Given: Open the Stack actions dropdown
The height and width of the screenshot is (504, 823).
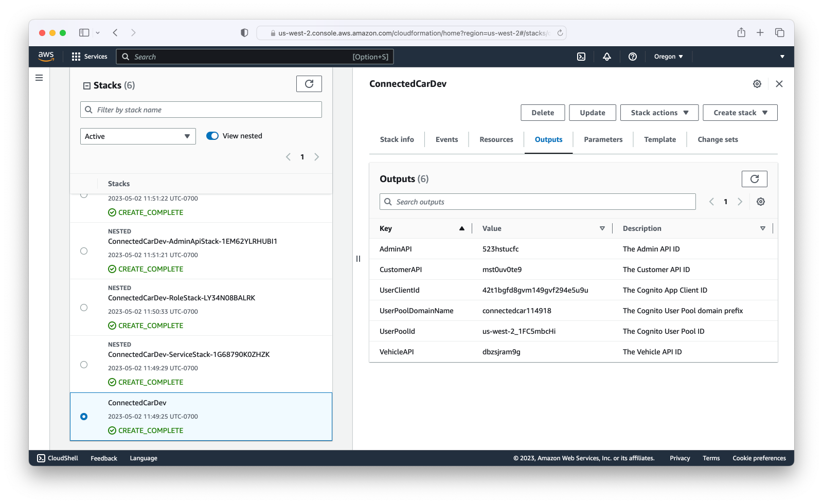Looking at the screenshot, I should (659, 113).
